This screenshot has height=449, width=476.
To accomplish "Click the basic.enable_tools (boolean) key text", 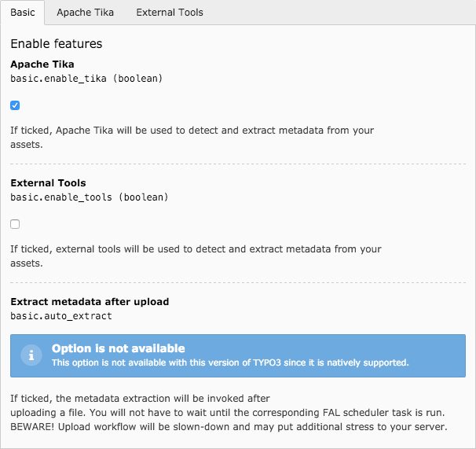I will click(x=90, y=197).
